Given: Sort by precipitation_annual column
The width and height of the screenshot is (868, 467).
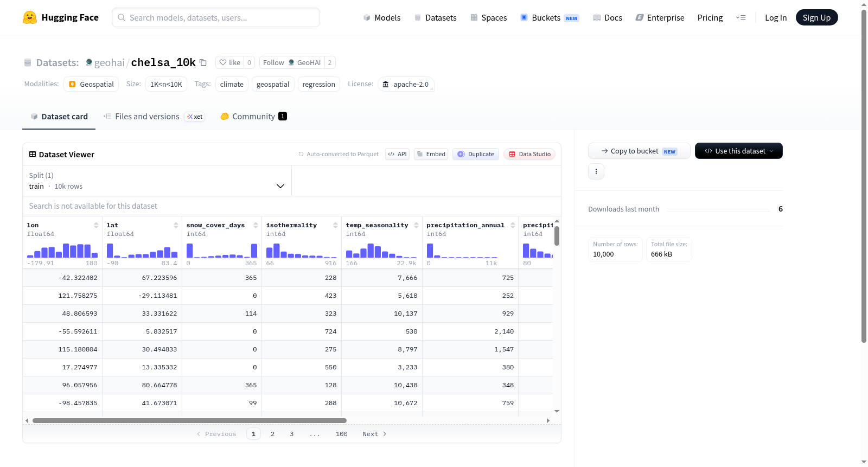Looking at the screenshot, I should (x=513, y=225).
